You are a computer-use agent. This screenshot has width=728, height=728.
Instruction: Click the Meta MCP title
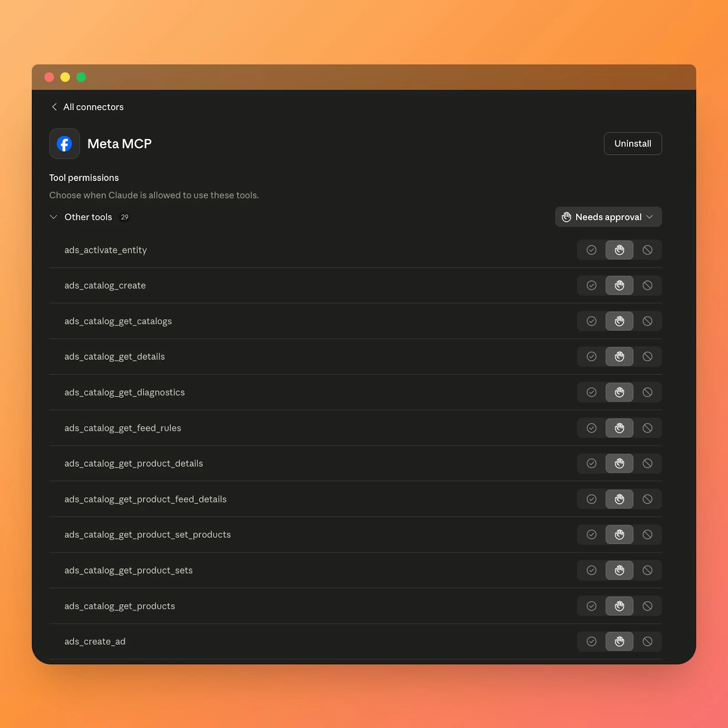[120, 144]
